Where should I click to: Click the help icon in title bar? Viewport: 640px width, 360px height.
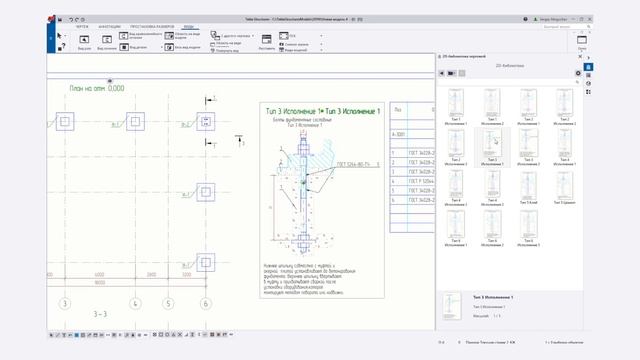pos(525,19)
